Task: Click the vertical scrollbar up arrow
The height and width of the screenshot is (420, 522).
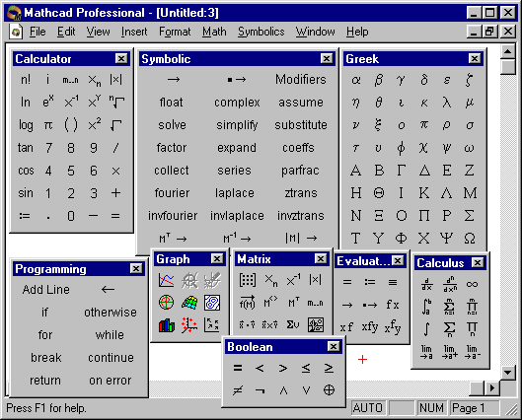Action: pos(507,51)
